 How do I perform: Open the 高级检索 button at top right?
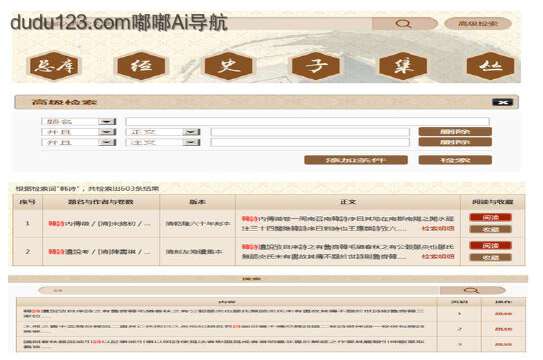tap(478, 24)
